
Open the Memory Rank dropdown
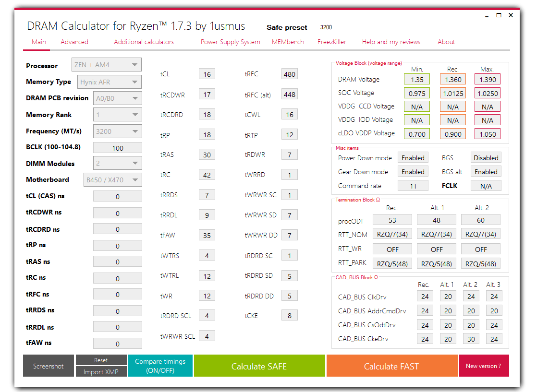tap(117, 115)
